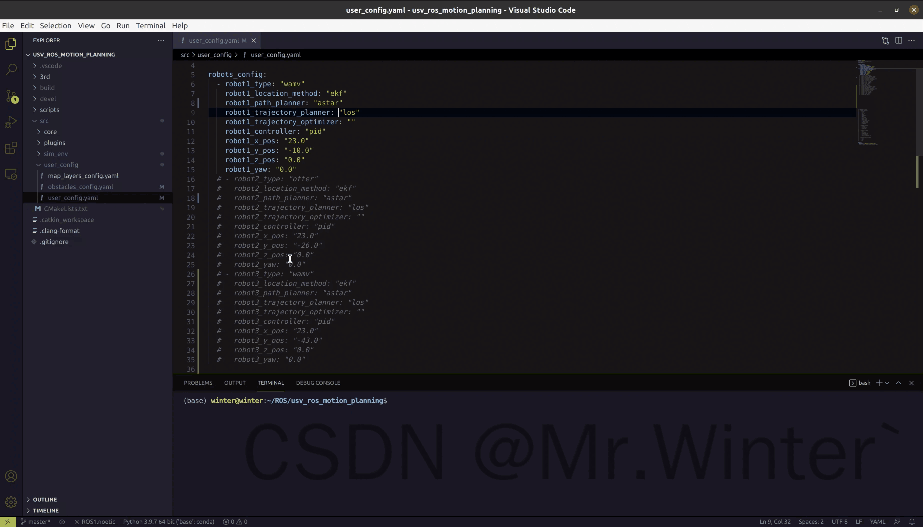Switch to the PROBLEMS panel tab

click(197, 383)
